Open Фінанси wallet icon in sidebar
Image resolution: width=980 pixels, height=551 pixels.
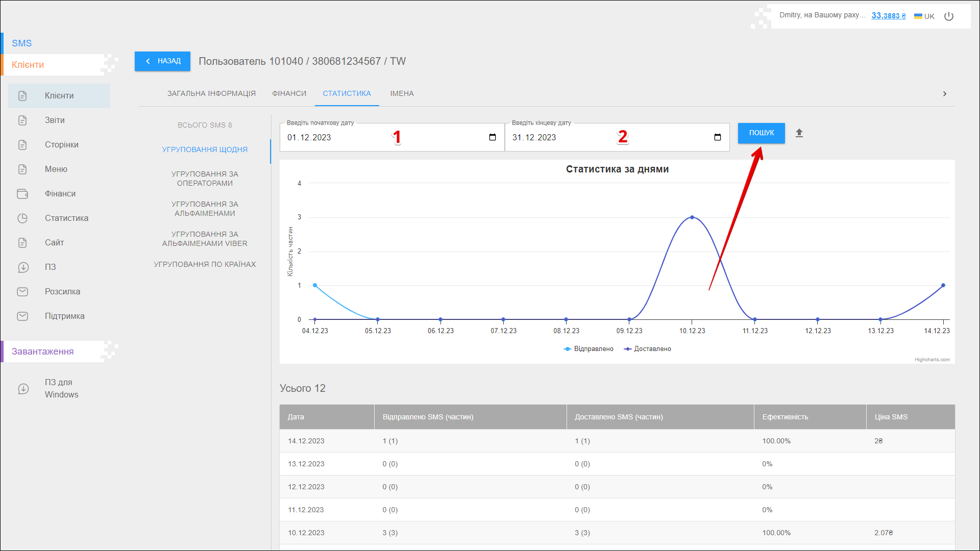22,194
